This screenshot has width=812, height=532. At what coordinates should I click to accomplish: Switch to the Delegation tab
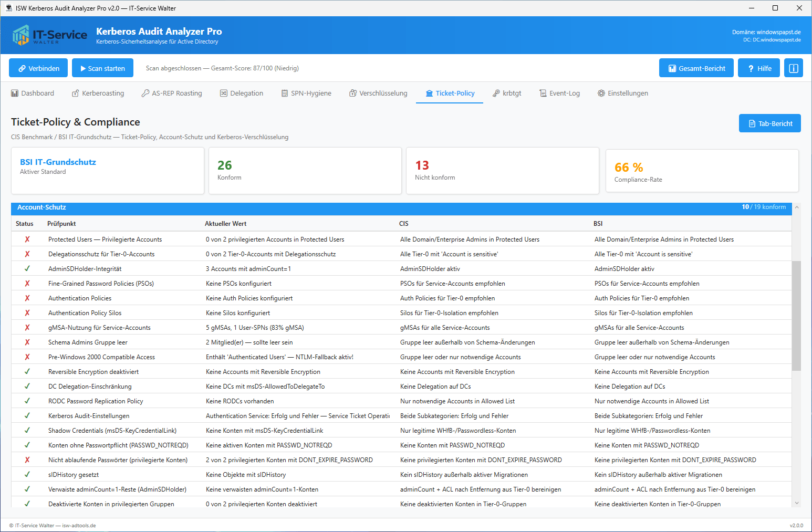tap(242, 93)
